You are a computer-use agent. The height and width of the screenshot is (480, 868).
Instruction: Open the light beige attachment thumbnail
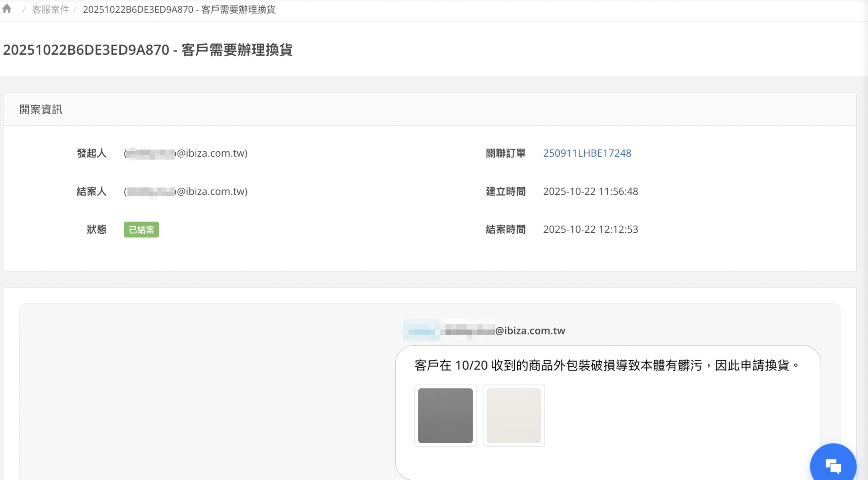513,416
